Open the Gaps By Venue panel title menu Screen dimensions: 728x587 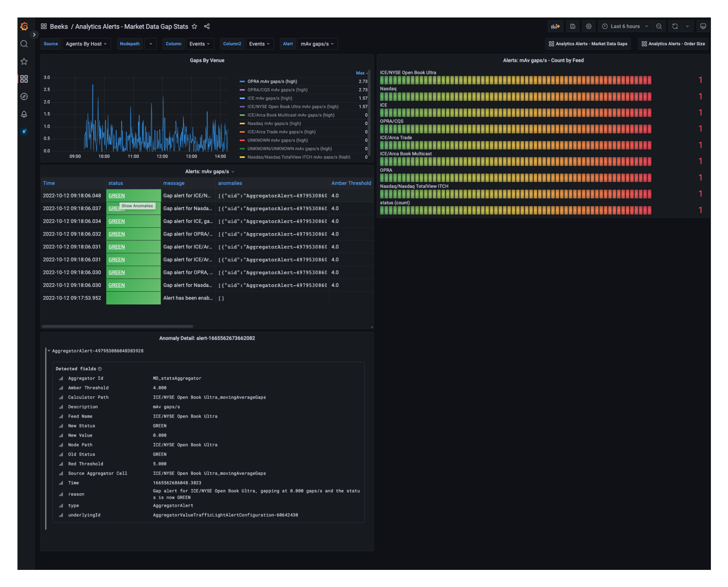(207, 60)
